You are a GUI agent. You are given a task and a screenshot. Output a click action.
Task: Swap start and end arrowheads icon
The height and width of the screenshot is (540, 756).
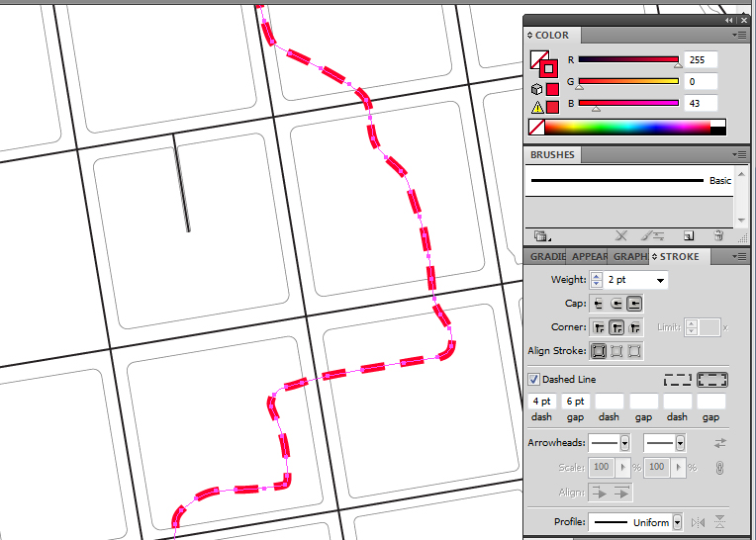(x=719, y=443)
